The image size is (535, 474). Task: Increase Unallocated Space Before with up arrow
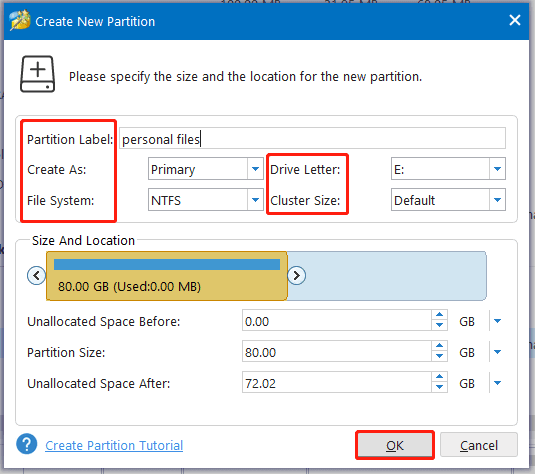click(x=439, y=315)
